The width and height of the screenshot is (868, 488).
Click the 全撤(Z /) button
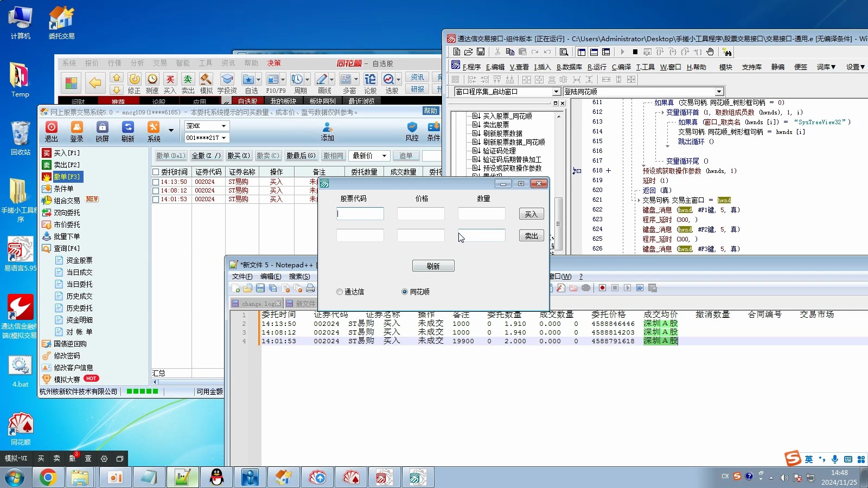point(206,156)
